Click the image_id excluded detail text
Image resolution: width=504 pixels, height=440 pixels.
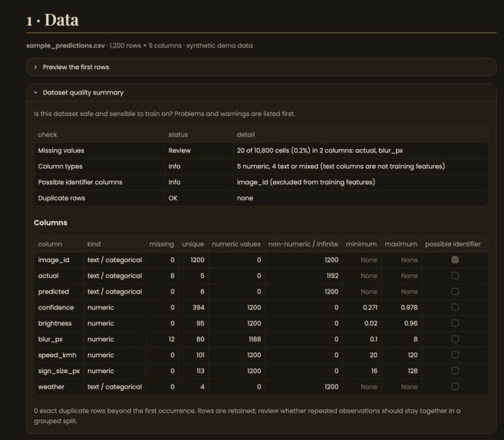(x=306, y=182)
